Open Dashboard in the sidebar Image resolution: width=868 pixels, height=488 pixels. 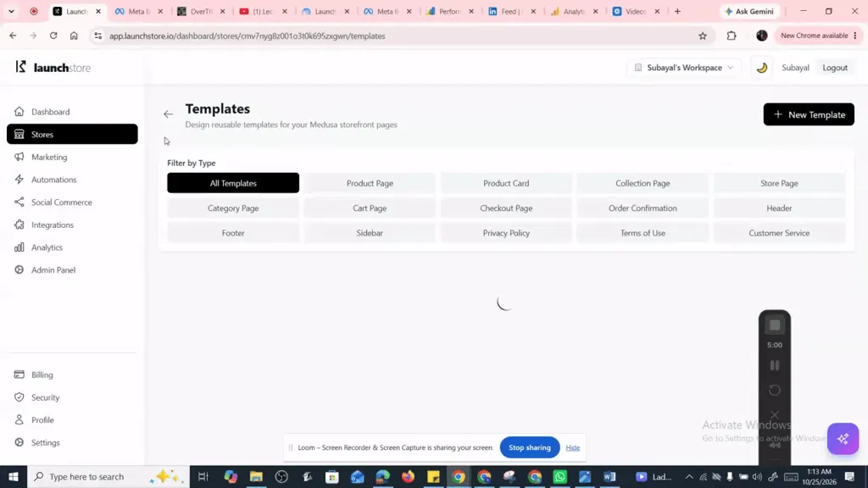(x=72, y=112)
